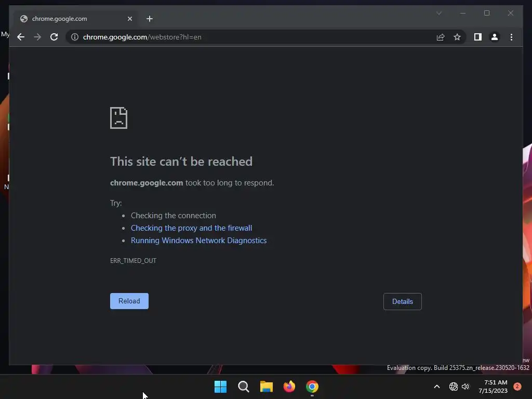Open a new tab with plus button
Image resolution: width=532 pixels, height=399 pixels.
(x=149, y=19)
